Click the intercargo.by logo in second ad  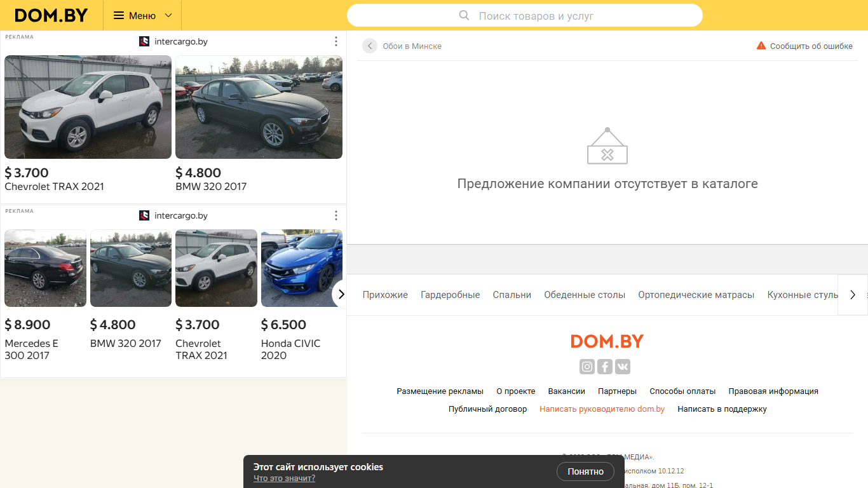click(x=144, y=215)
